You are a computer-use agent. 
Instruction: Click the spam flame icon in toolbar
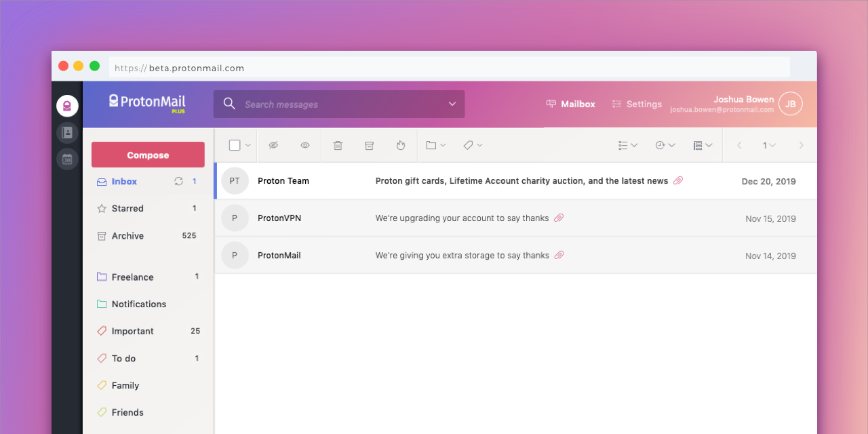tap(401, 145)
